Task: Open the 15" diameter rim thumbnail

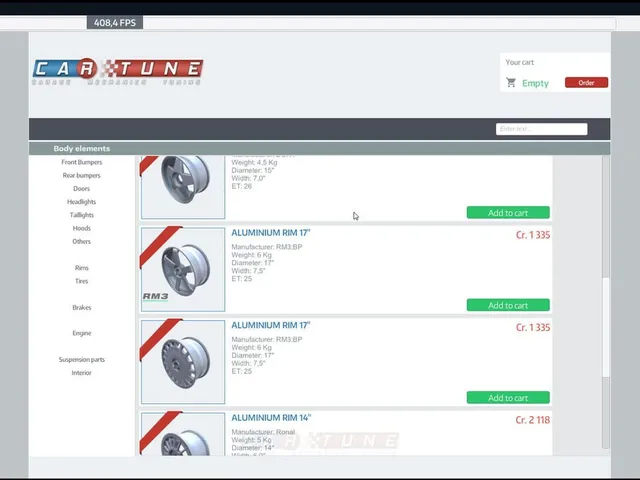Action: point(183,187)
